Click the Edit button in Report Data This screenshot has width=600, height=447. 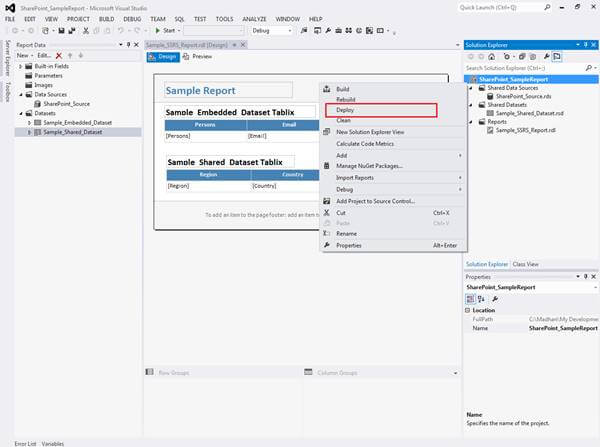coord(44,55)
